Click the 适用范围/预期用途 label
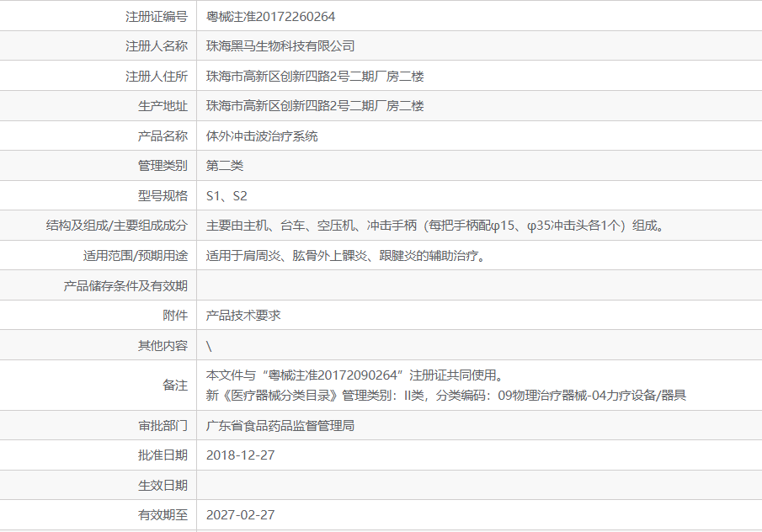Image resolution: width=762 pixels, height=532 pixels. pos(136,256)
